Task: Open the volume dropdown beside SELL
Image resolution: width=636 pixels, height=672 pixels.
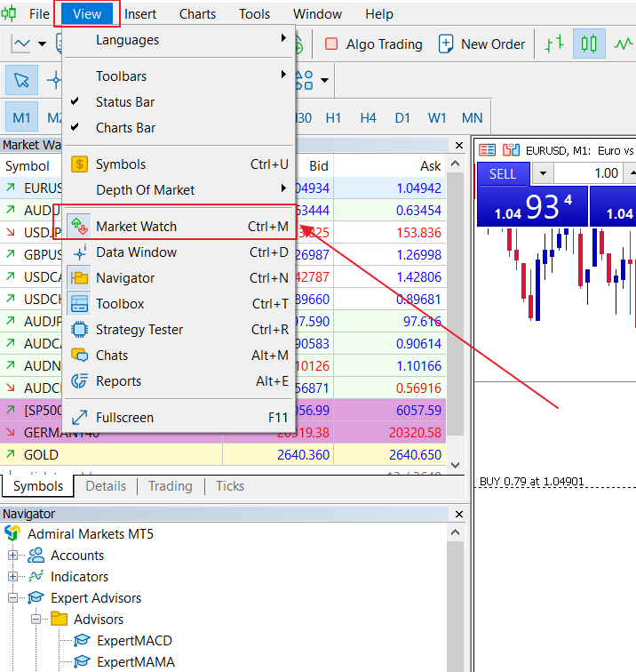Action: [543, 173]
